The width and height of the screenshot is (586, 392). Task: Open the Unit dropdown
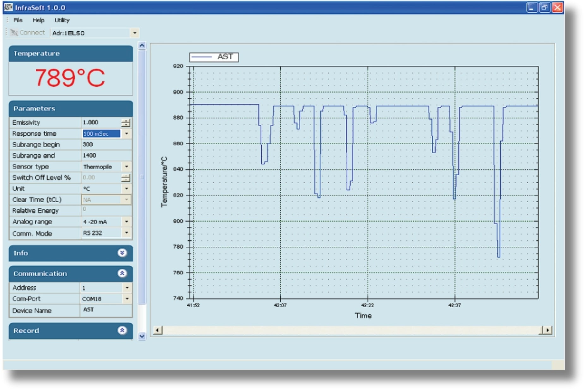point(126,189)
